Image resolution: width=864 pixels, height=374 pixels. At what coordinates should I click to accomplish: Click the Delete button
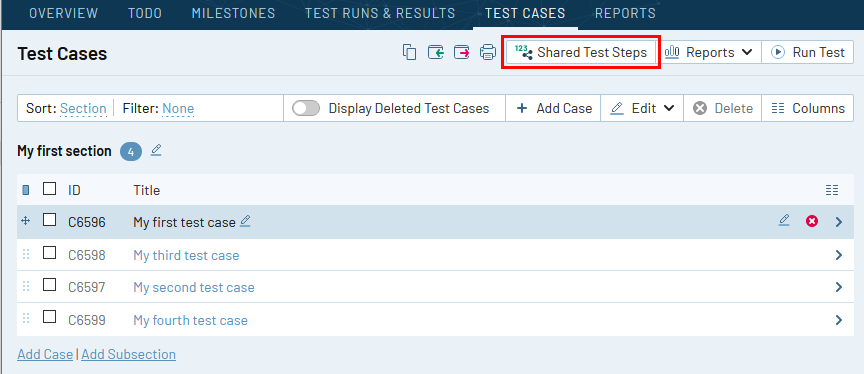[722, 108]
